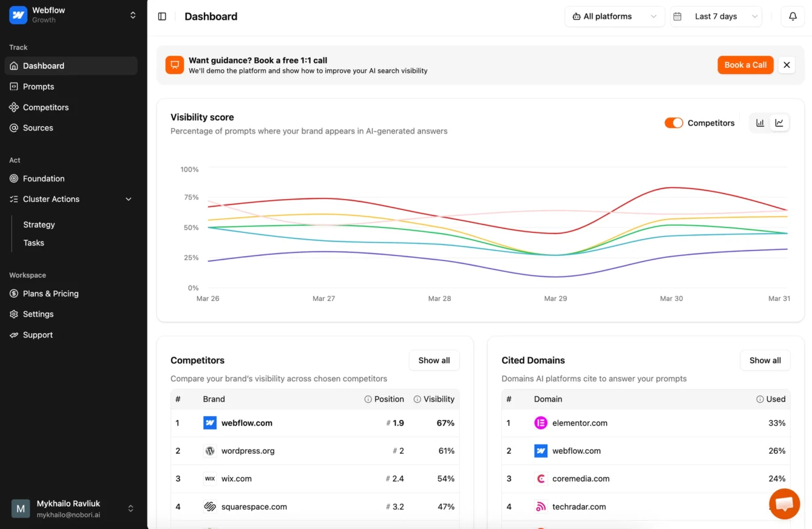812x529 pixels.
Task: Click Show all in Cited Domains
Action: 765,360
